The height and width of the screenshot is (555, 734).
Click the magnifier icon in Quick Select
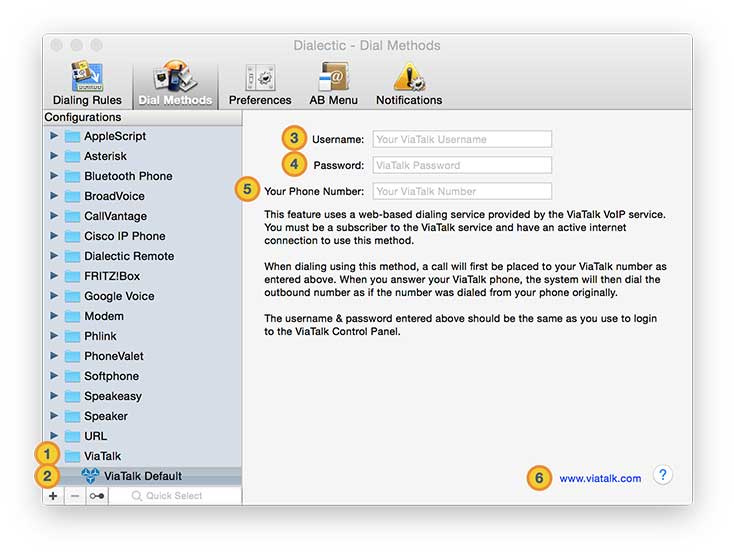pyautogui.click(x=136, y=496)
